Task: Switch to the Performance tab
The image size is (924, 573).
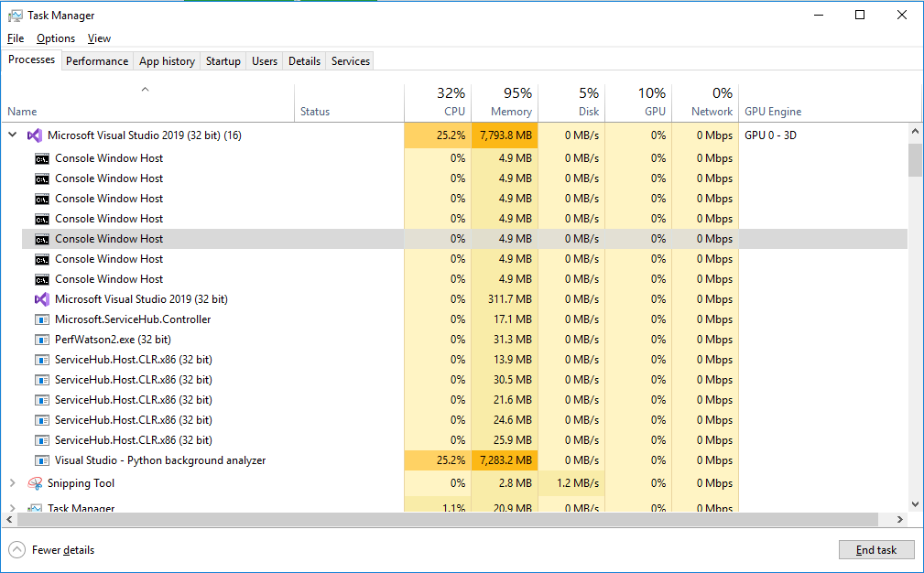Action: [97, 60]
